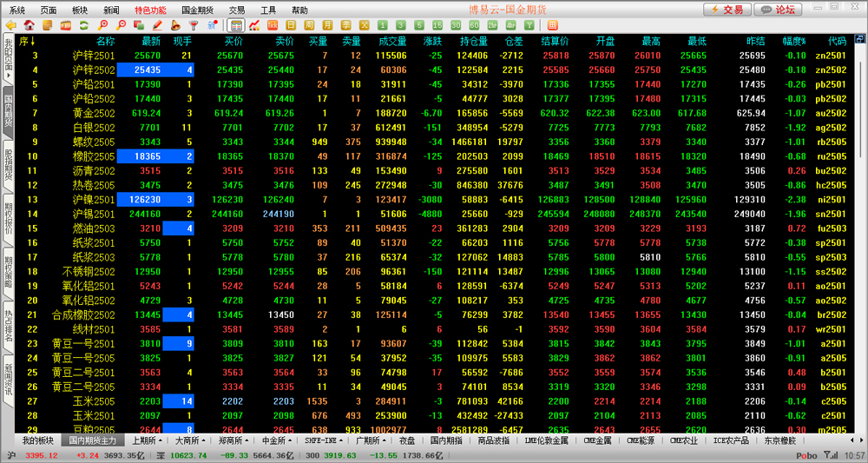
Task: Open the red grid layout icon
Action: click(x=552, y=25)
